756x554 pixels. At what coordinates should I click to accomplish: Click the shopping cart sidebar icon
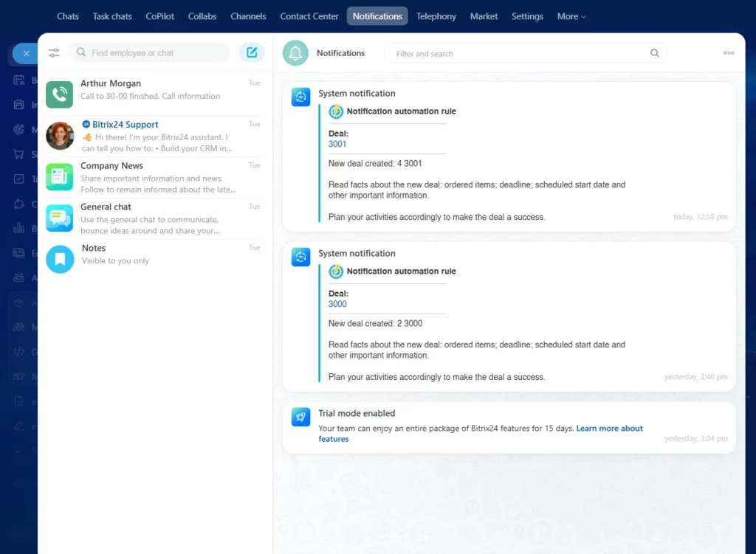tap(18, 154)
